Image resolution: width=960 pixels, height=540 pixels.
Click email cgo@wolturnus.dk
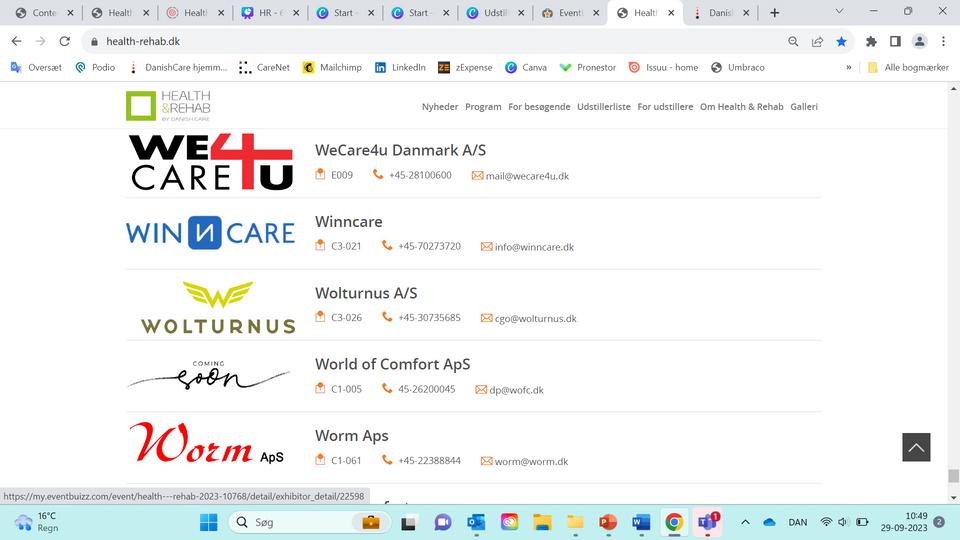click(x=536, y=318)
